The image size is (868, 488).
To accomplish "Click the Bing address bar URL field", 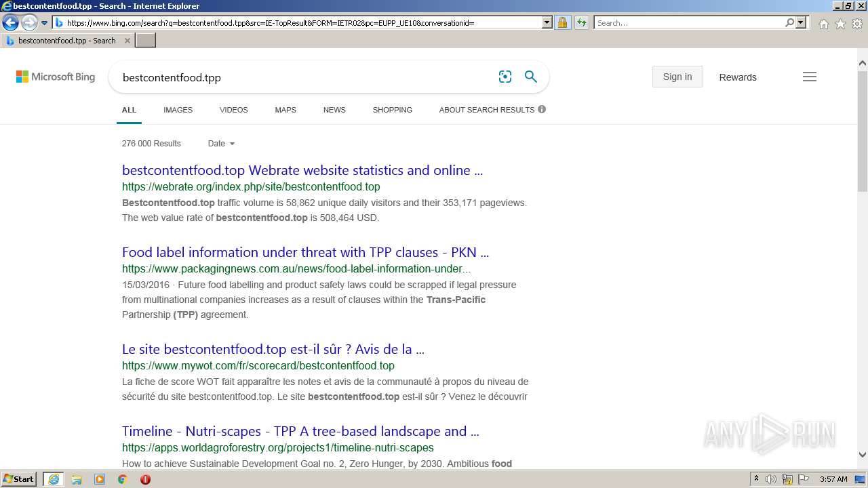I will (x=297, y=22).
